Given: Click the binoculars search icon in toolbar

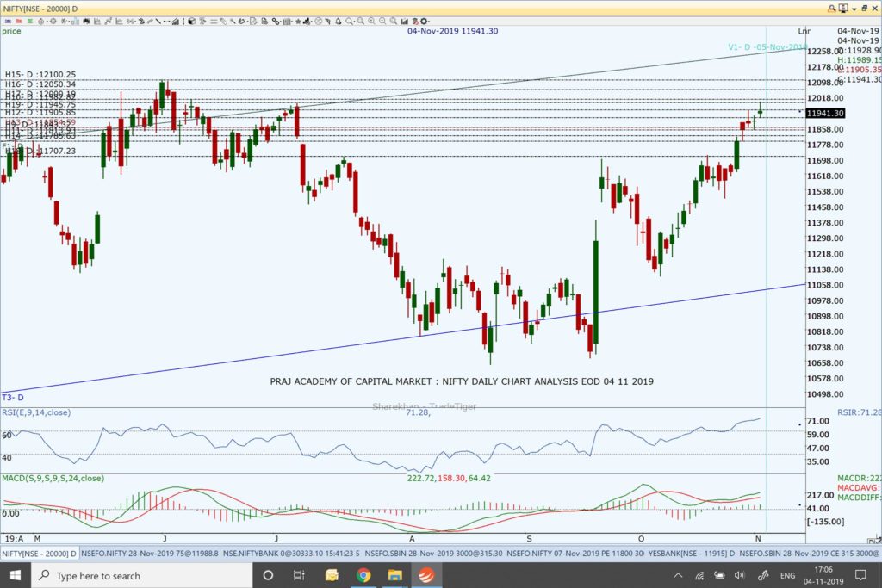Looking at the screenshot, I should click(86, 22).
